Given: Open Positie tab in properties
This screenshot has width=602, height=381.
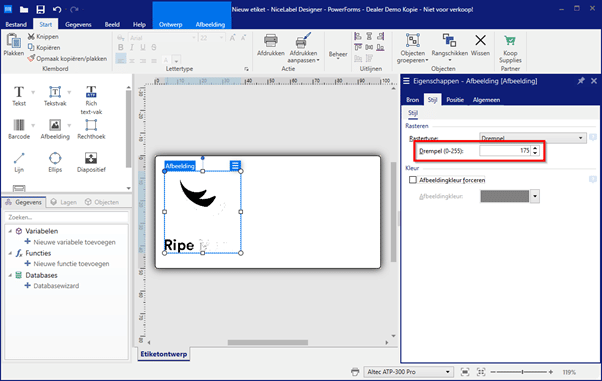Looking at the screenshot, I should [x=455, y=100].
